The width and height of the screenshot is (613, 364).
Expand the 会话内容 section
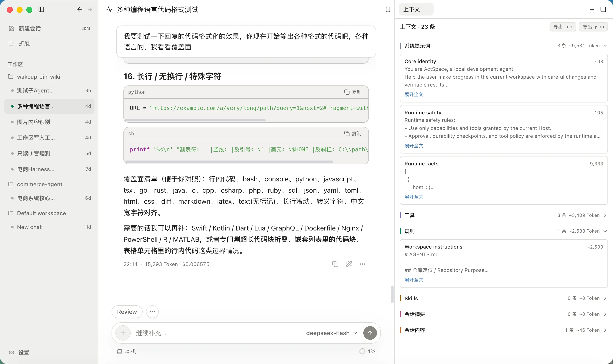point(504,330)
